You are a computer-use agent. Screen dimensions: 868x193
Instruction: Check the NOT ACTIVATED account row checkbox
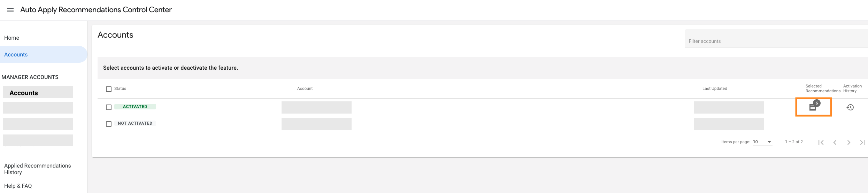109,124
